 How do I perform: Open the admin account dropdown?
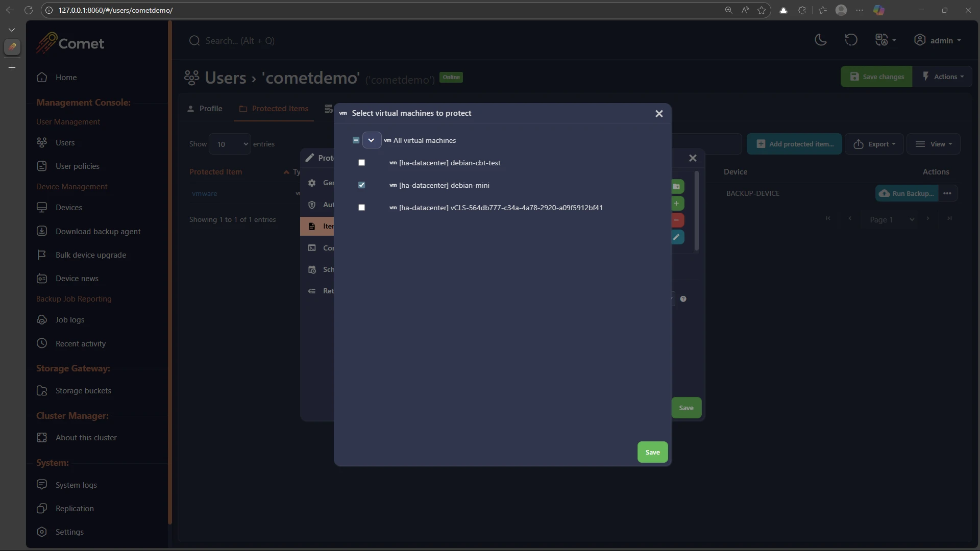click(x=938, y=40)
